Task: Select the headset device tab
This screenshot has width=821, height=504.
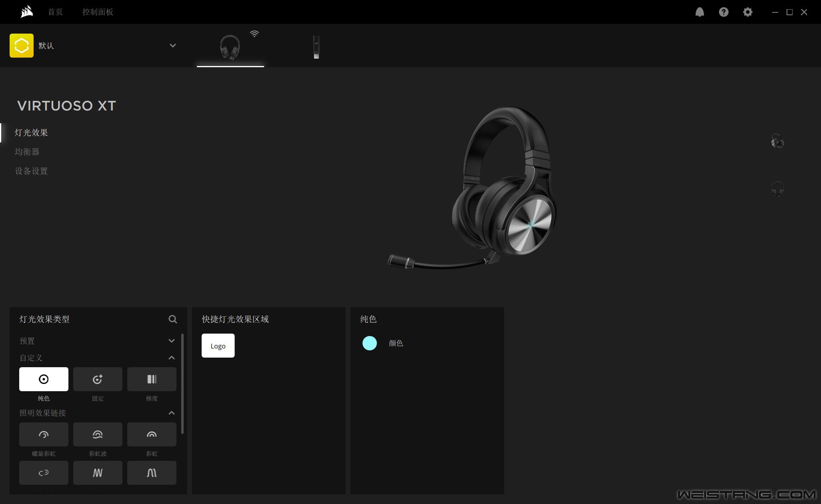Action: 230,47
